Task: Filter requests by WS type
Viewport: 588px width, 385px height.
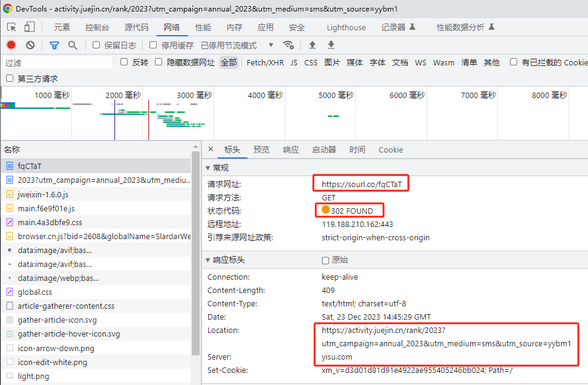Action: (x=420, y=63)
